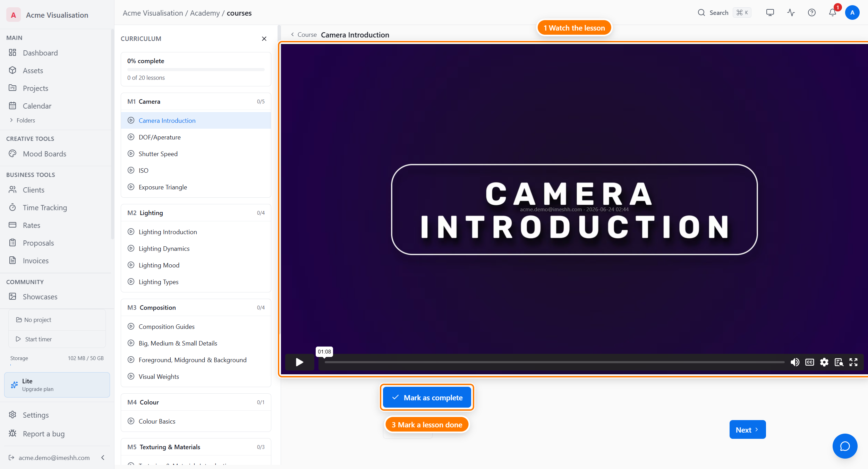The width and height of the screenshot is (868, 469).
Task: Play the Camera Introduction video
Action: pyautogui.click(x=299, y=362)
